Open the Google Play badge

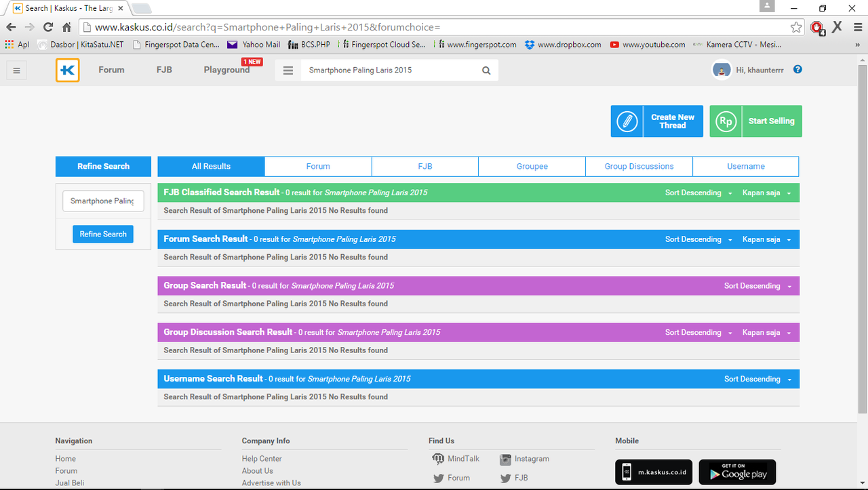click(737, 472)
